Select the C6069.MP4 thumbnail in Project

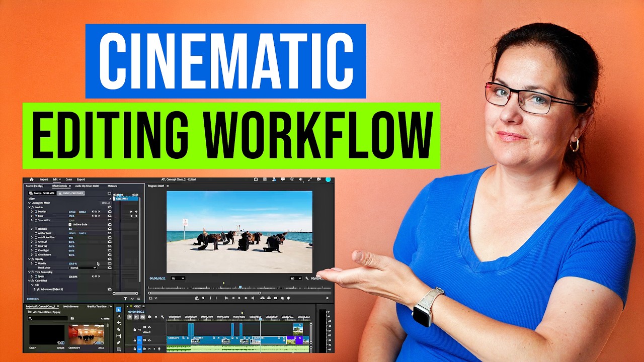(x=86, y=334)
